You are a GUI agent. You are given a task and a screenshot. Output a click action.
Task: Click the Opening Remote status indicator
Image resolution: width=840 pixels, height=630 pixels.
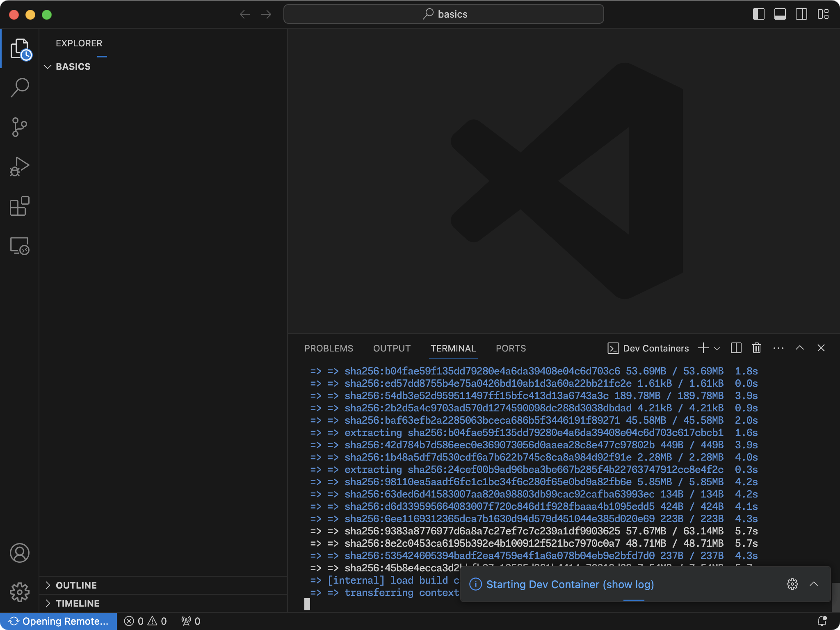(x=59, y=621)
